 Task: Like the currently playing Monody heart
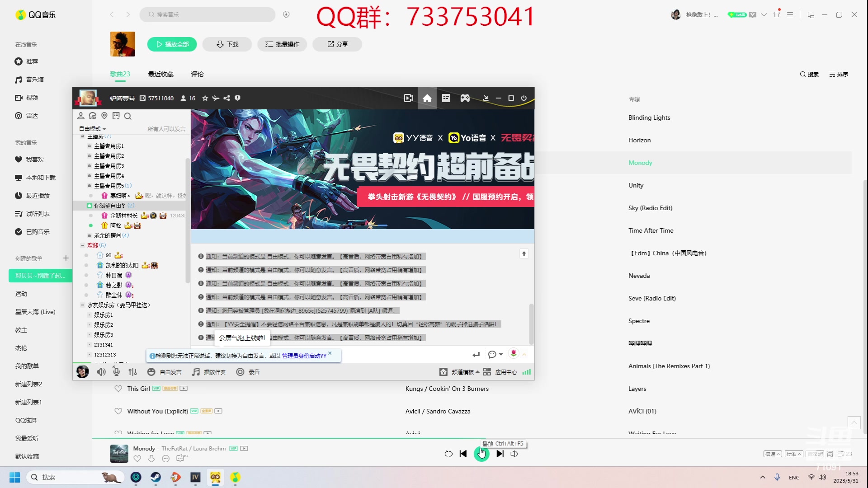point(137,459)
